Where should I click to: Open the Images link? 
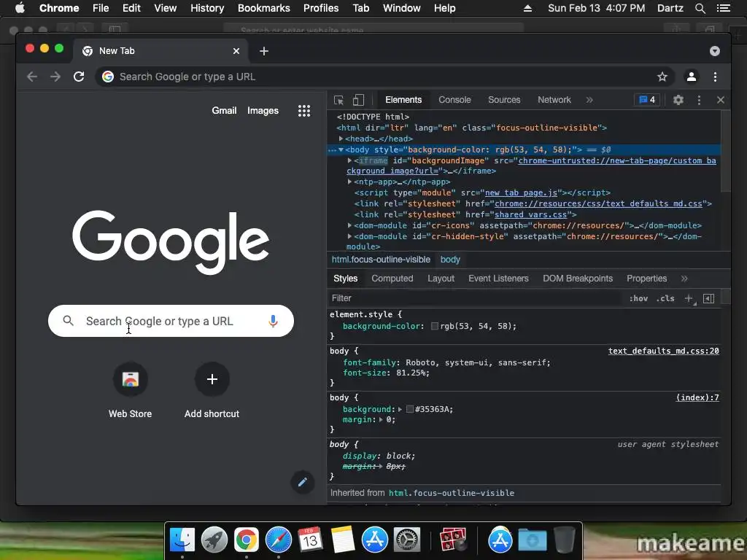click(263, 111)
